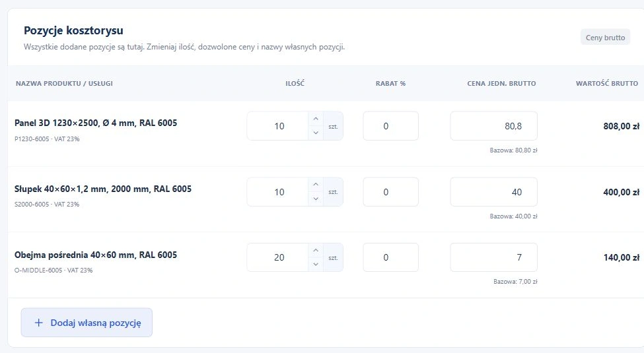
Task: Focus the Obejma pośrednia quantity field
Action: 278,257
